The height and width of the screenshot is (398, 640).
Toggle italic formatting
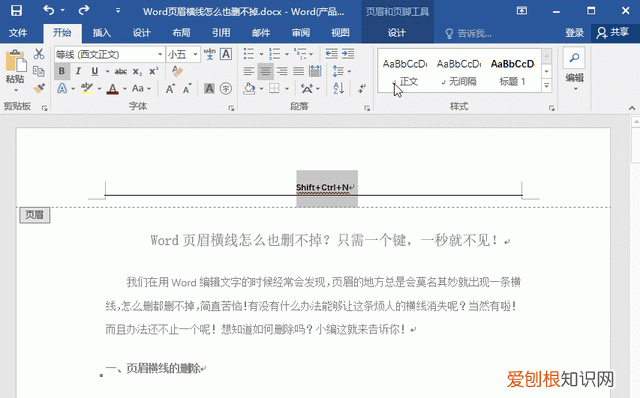coord(78,71)
